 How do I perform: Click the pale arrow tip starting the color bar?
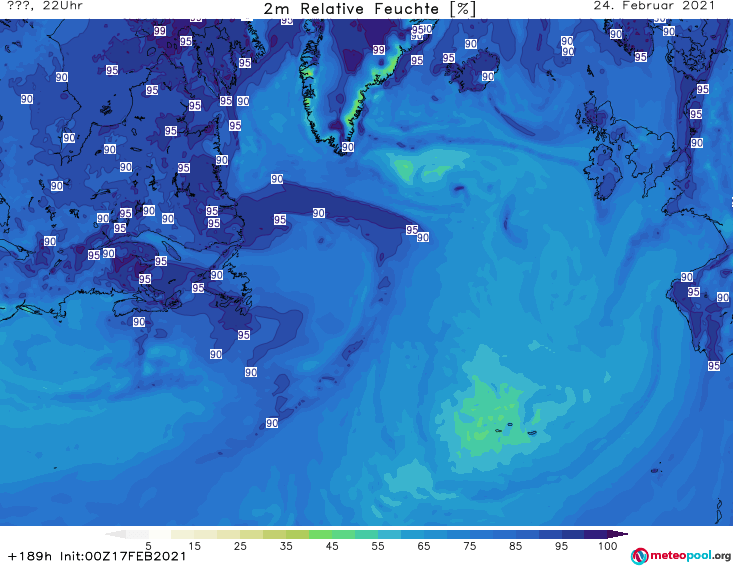click(115, 534)
